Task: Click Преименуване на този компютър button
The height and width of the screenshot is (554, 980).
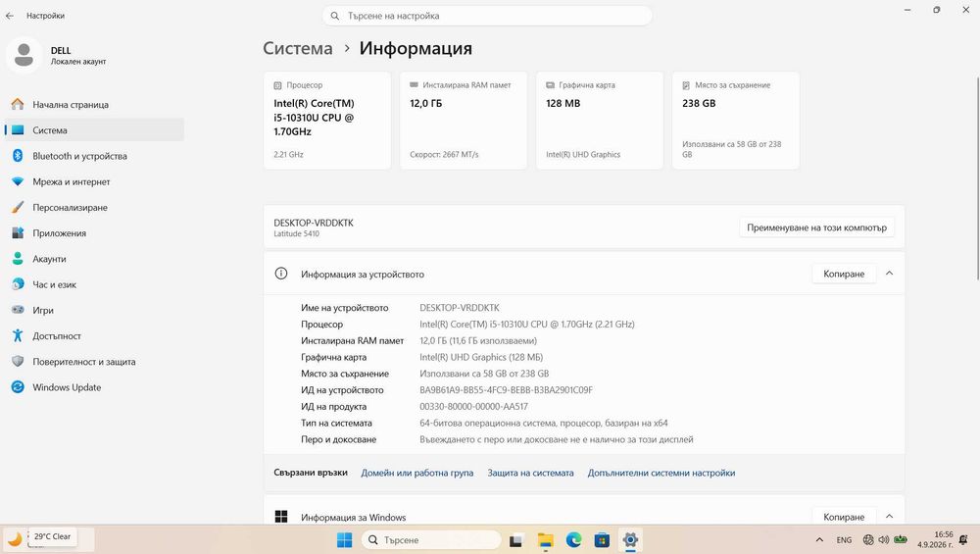Action: (817, 227)
